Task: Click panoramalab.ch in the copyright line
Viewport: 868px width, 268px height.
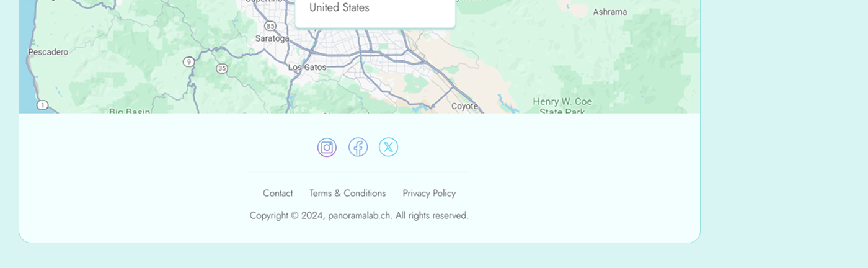Action: [x=360, y=216]
